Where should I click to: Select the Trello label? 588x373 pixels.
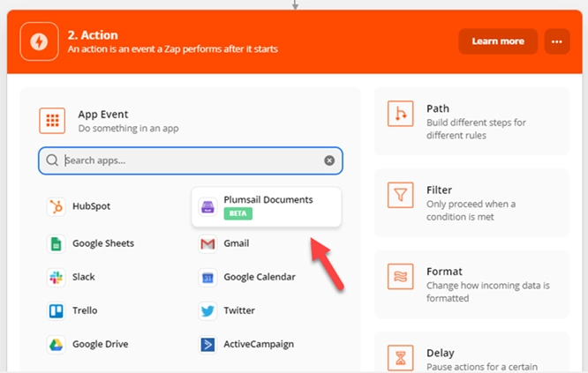[85, 310]
